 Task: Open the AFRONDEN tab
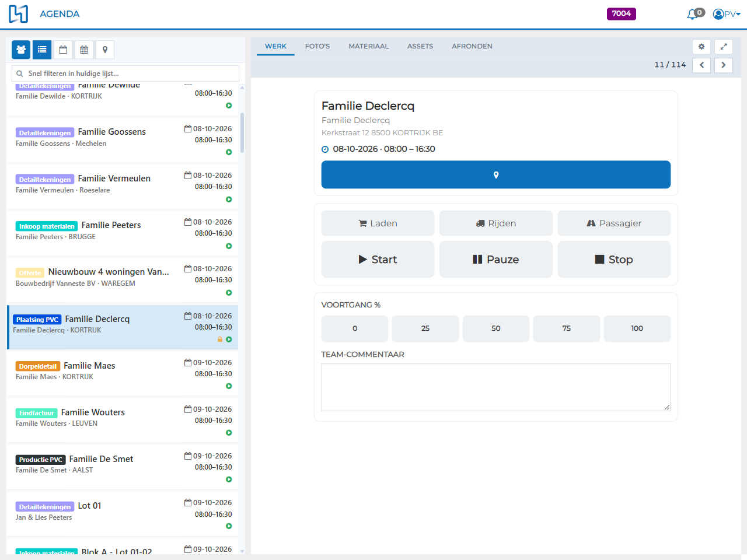tap(472, 46)
